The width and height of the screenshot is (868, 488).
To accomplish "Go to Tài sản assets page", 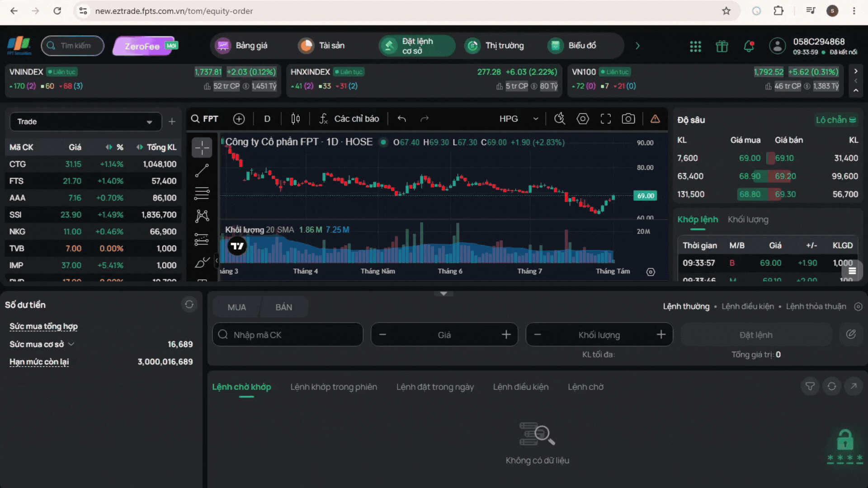I will [321, 46].
